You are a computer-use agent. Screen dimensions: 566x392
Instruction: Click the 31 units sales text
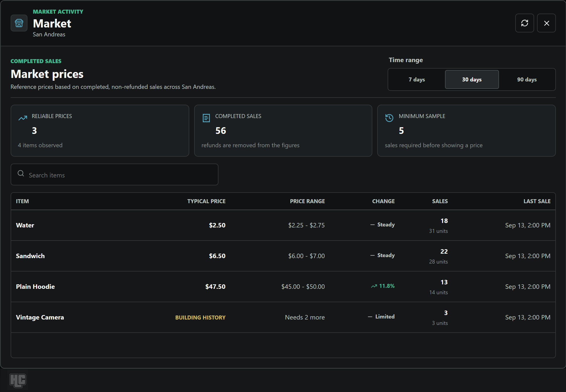tap(438, 231)
